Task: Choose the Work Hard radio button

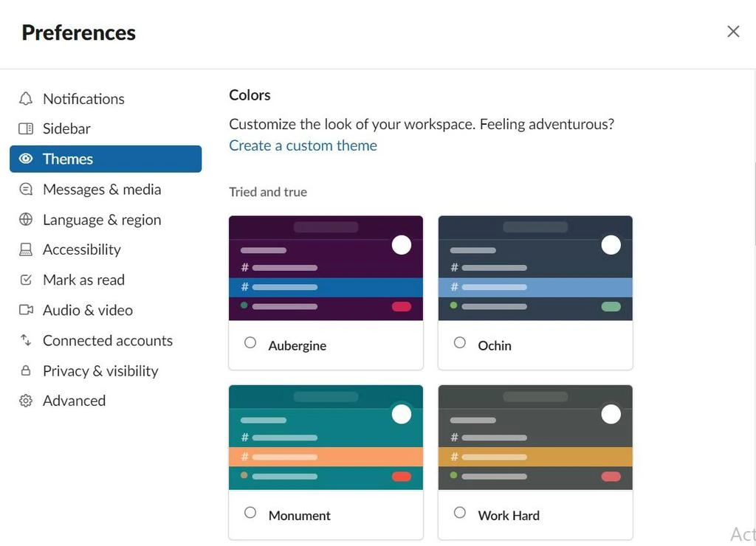Action: (x=460, y=513)
